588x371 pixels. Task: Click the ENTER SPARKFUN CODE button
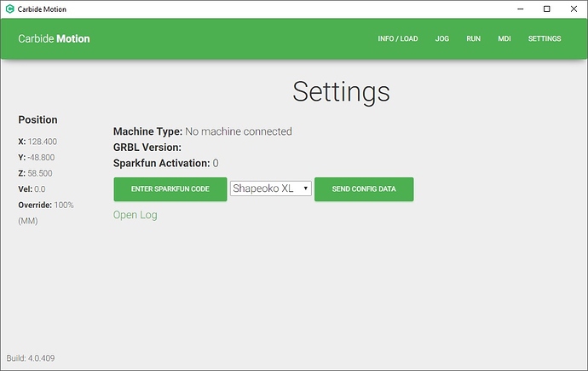pyautogui.click(x=170, y=189)
